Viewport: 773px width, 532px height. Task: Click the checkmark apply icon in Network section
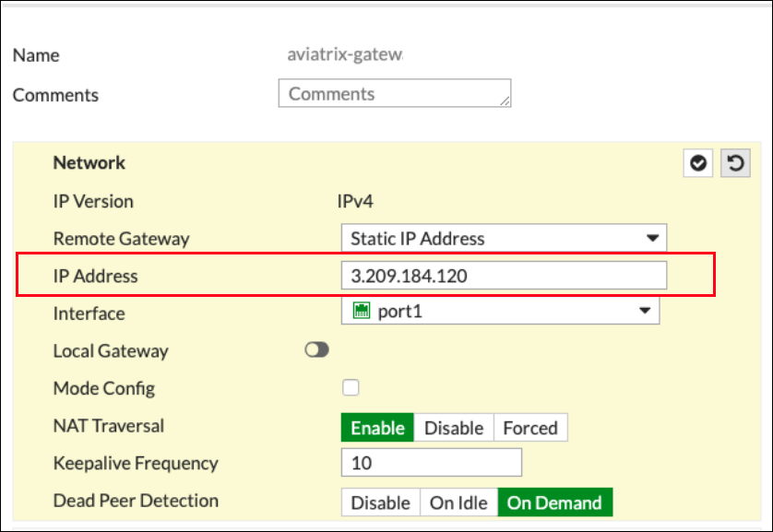point(698,163)
